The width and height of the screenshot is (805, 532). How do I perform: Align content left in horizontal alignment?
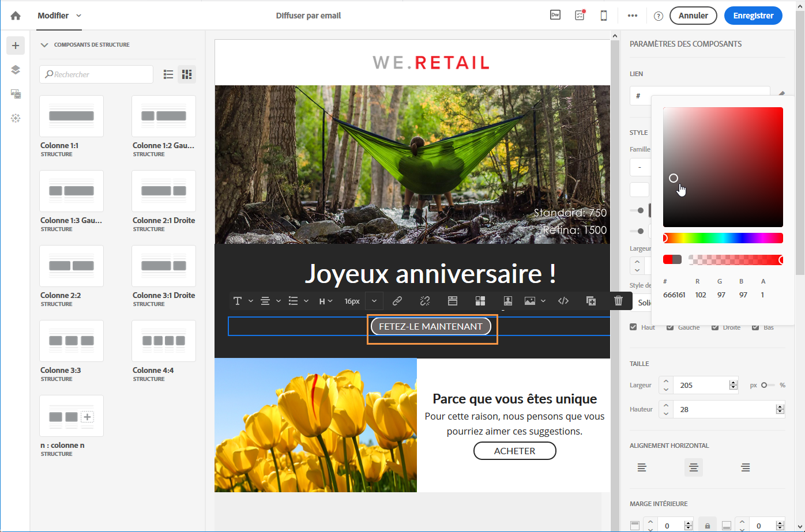(x=642, y=467)
